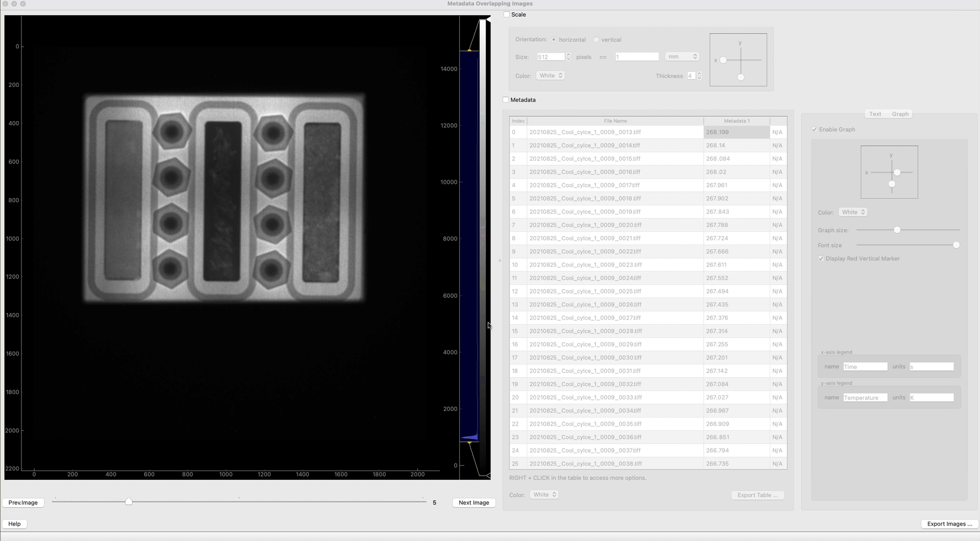Enable the Scale checkbox
The width and height of the screenshot is (980, 541).
tap(506, 15)
